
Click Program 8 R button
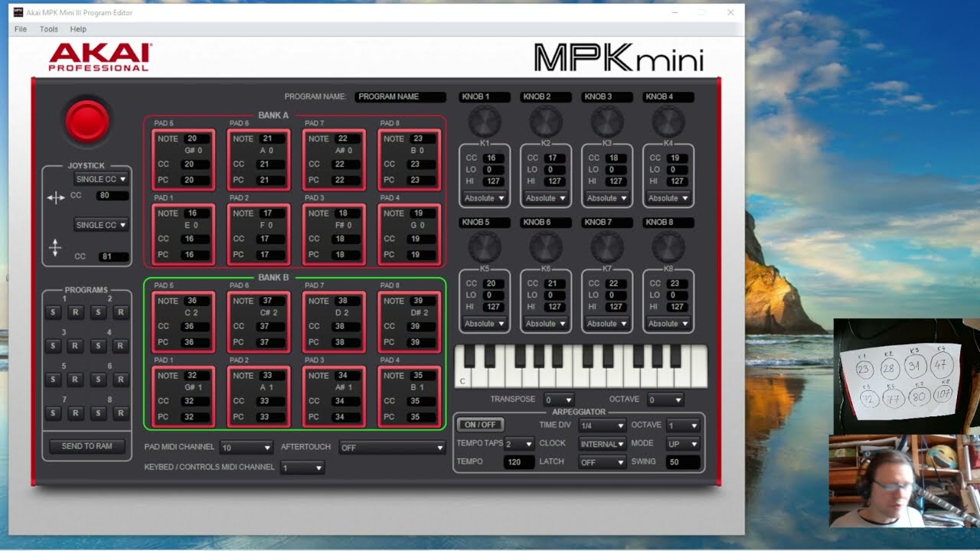tap(120, 413)
